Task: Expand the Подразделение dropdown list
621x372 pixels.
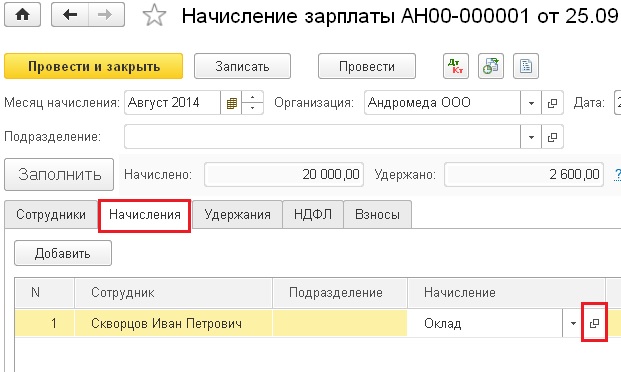Action: click(x=531, y=137)
